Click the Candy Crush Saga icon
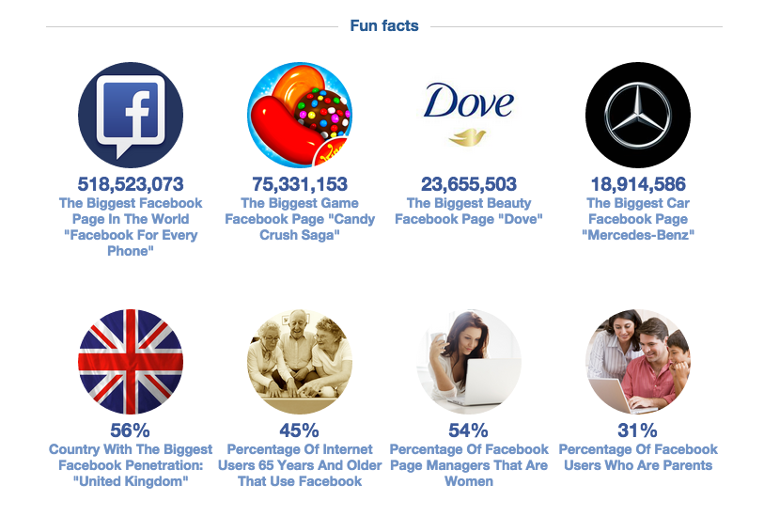This screenshot has width=764, height=532. (300, 116)
